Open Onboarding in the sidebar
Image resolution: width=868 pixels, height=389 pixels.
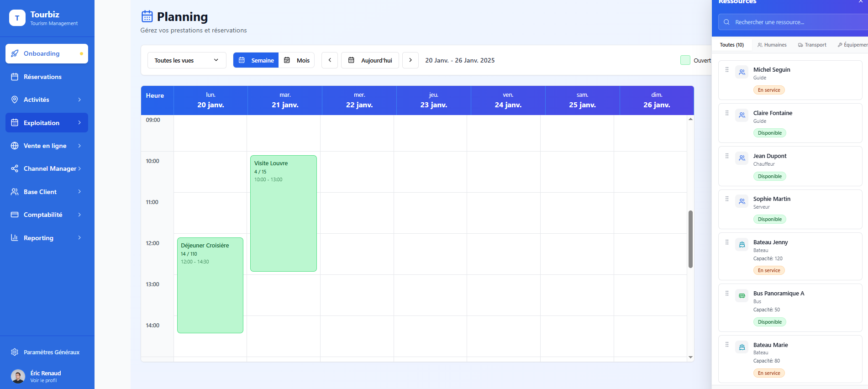click(47, 53)
